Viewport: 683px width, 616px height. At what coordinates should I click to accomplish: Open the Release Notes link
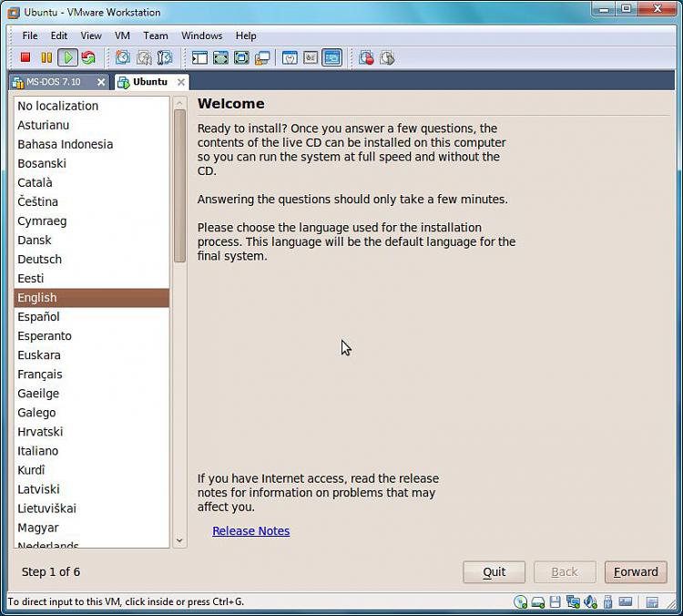[251, 531]
